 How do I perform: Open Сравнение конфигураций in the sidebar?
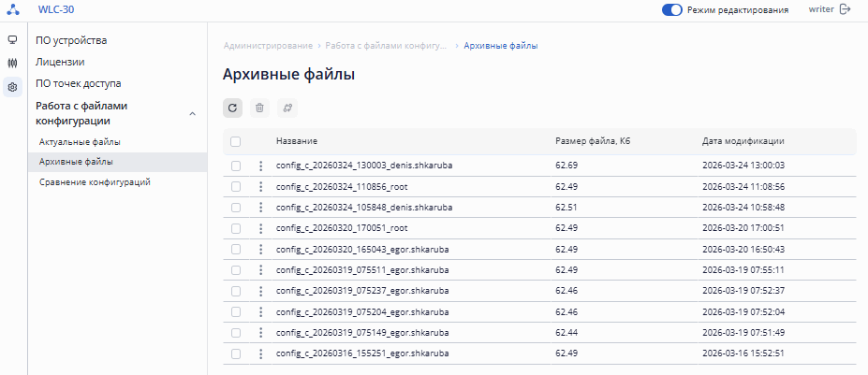[95, 182]
